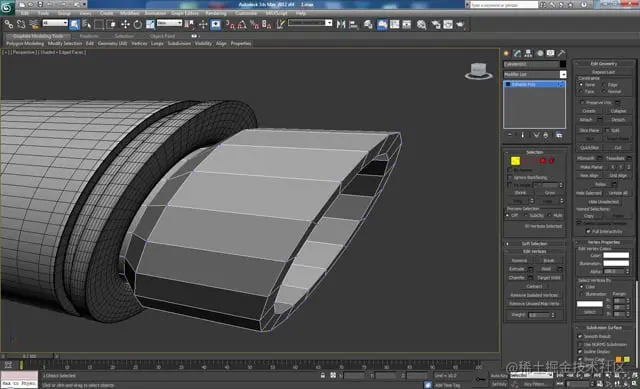Toggle Smooth Result checkbox
640x389 pixels.
click(580, 336)
